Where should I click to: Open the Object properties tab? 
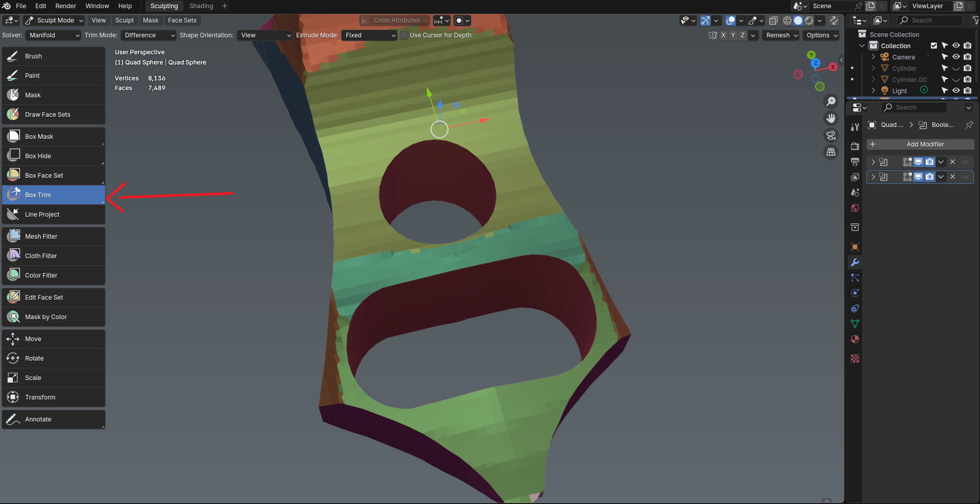(854, 247)
